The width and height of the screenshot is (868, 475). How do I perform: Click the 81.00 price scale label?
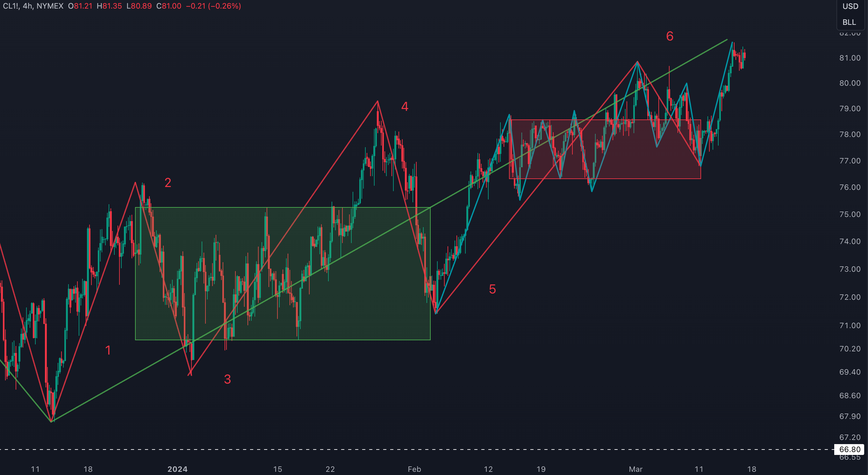coord(850,58)
